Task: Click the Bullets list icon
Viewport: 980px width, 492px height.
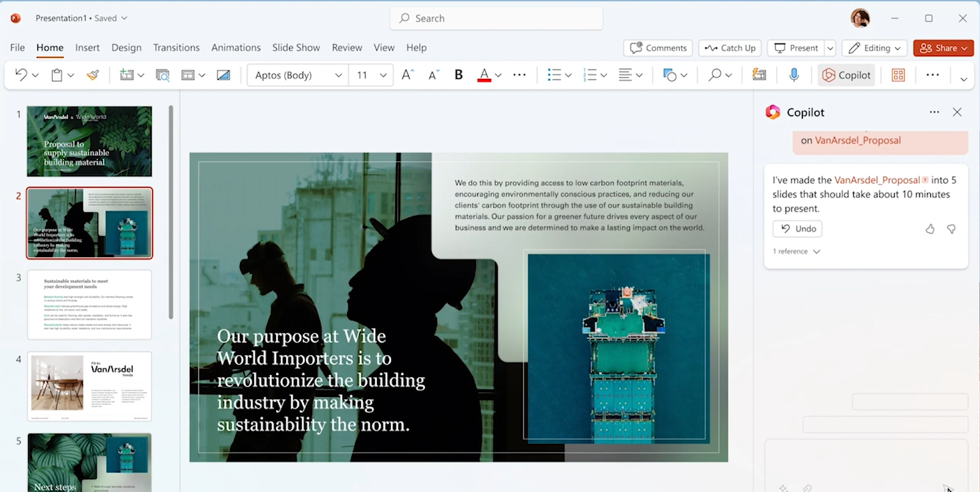Action: (x=554, y=75)
